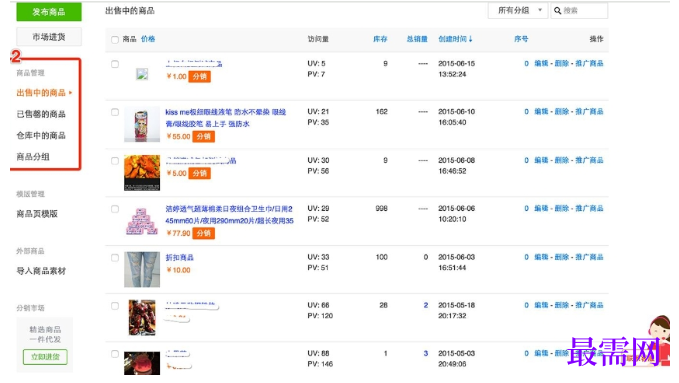Click total sales value 3 in 2015-05-03 row

(x=426, y=353)
